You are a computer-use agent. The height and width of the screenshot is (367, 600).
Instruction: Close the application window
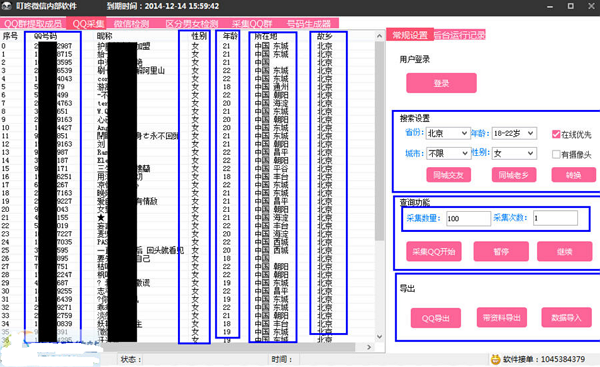[x=591, y=6]
